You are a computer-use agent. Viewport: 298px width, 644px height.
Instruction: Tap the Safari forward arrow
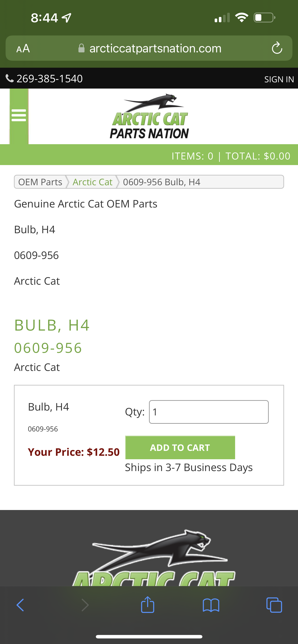85,605
